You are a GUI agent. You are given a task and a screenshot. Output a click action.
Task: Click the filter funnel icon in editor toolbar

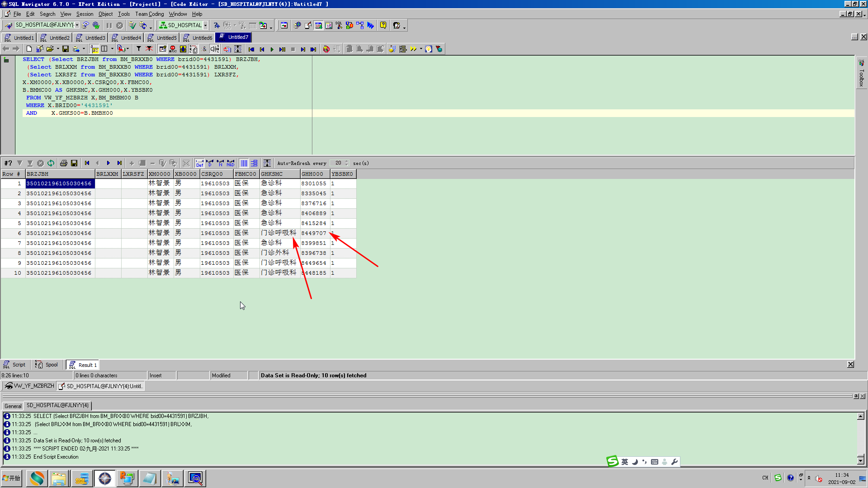point(139,49)
